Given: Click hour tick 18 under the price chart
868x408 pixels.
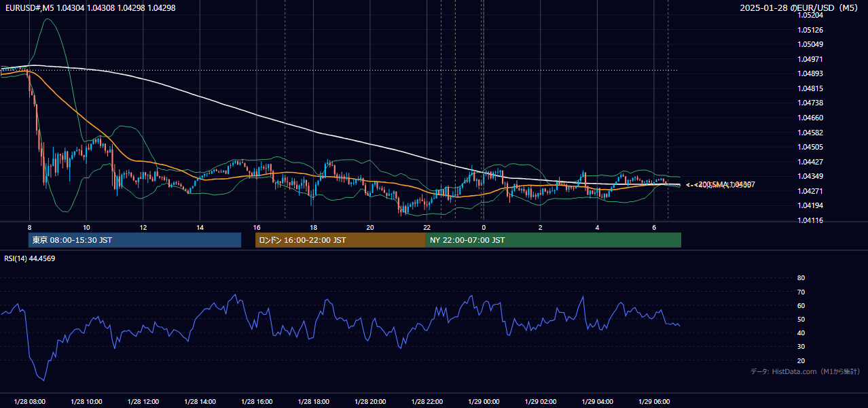Looking at the screenshot, I should coord(313,227).
